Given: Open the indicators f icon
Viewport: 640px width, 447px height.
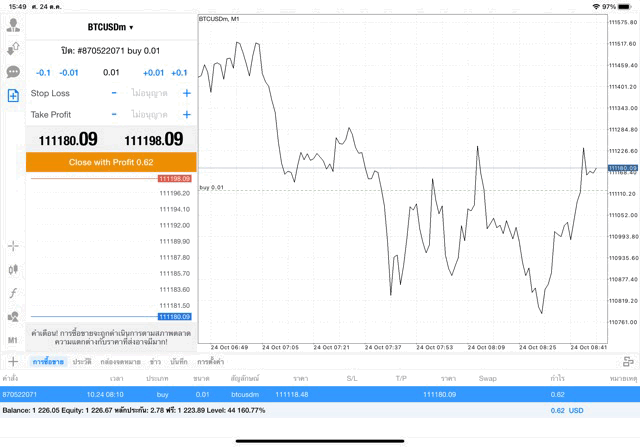Looking at the screenshot, I should click(13, 293).
